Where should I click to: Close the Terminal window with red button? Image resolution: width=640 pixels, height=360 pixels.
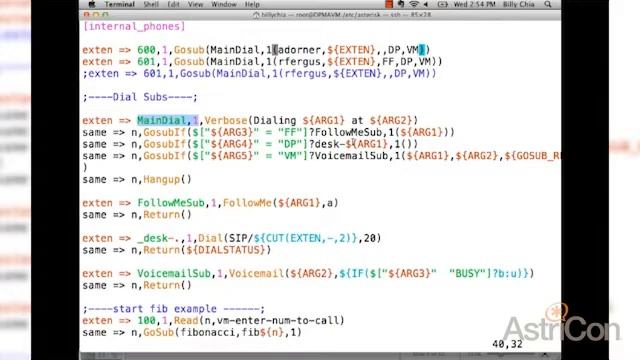click(x=86, y=15)
